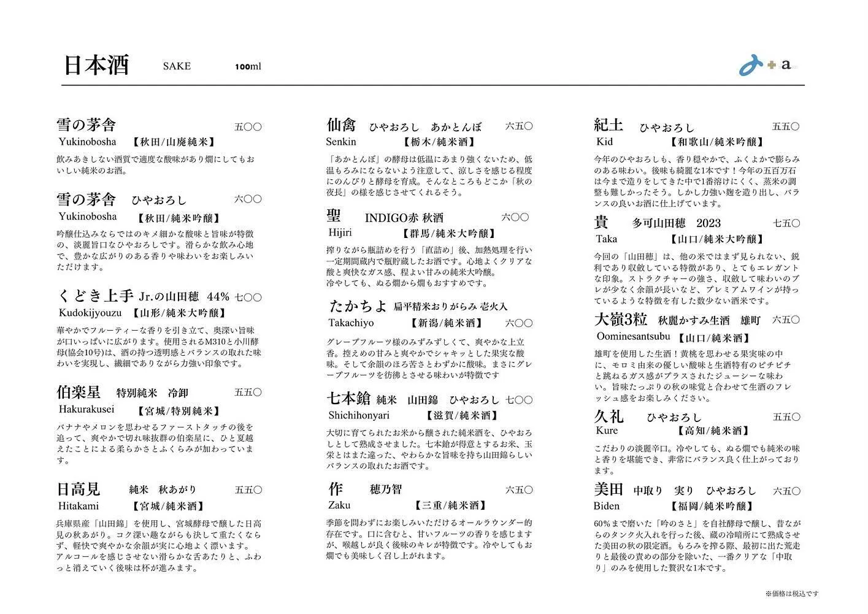
Task: Select the Hakurakusei romanized name
Action: tap(86, 409)
